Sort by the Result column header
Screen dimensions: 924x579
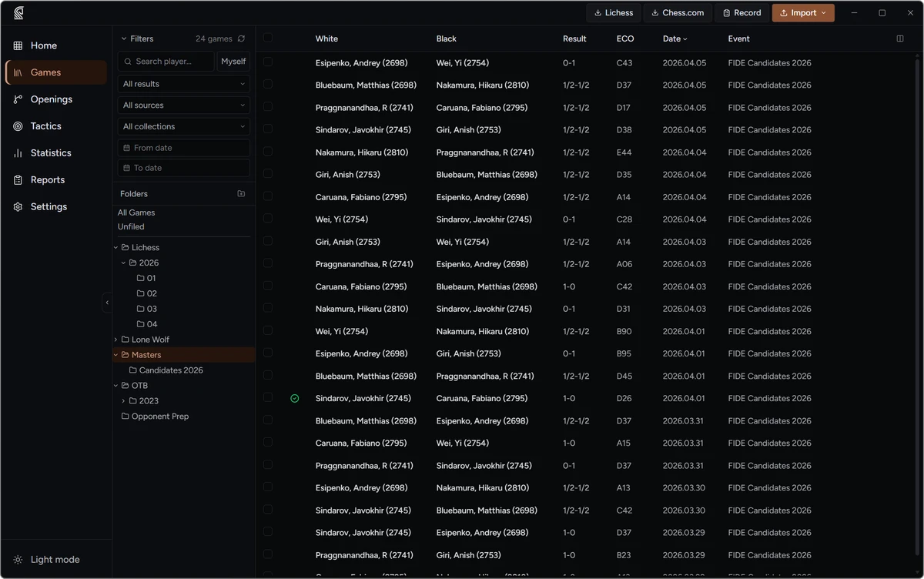[x=574, y=38]
